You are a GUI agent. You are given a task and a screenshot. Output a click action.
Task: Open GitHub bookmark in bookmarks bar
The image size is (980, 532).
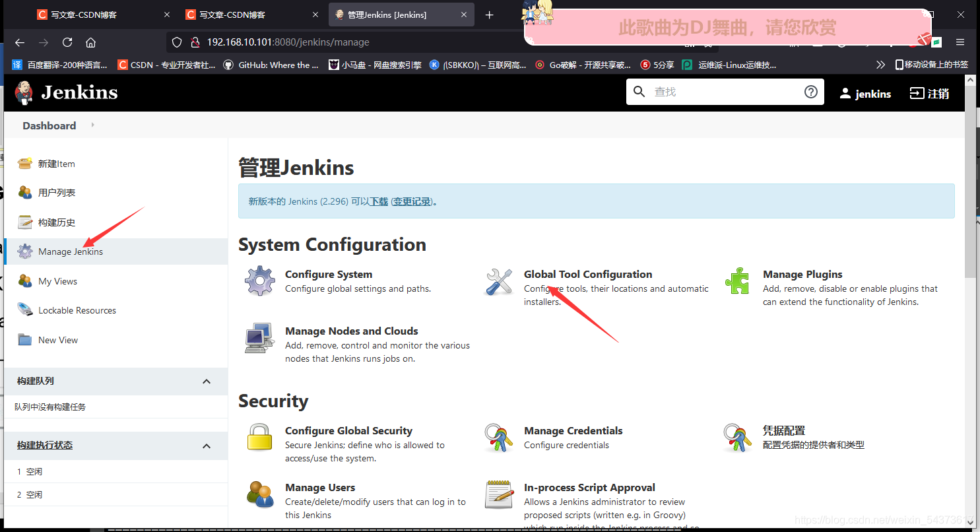271,65
